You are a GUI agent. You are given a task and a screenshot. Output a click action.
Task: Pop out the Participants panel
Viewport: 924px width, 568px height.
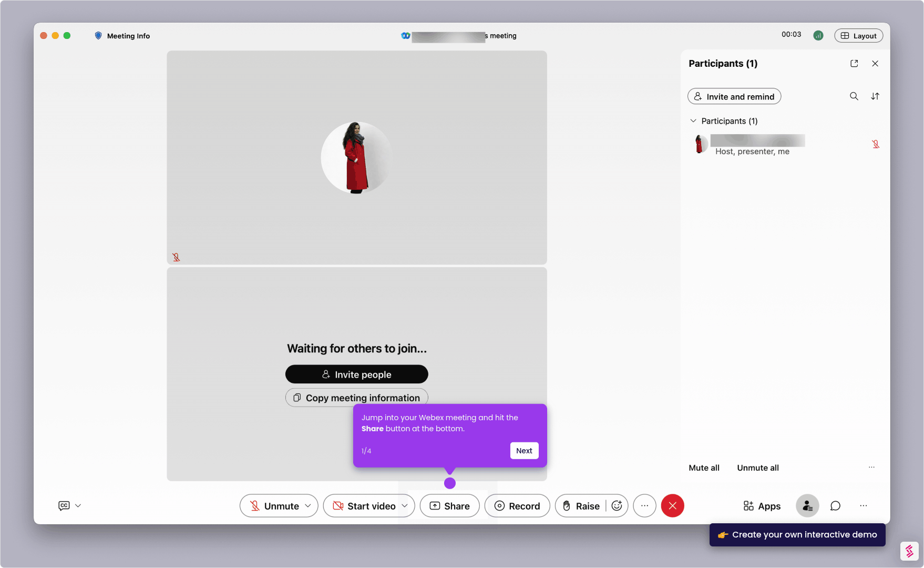(x=854, y=64)
